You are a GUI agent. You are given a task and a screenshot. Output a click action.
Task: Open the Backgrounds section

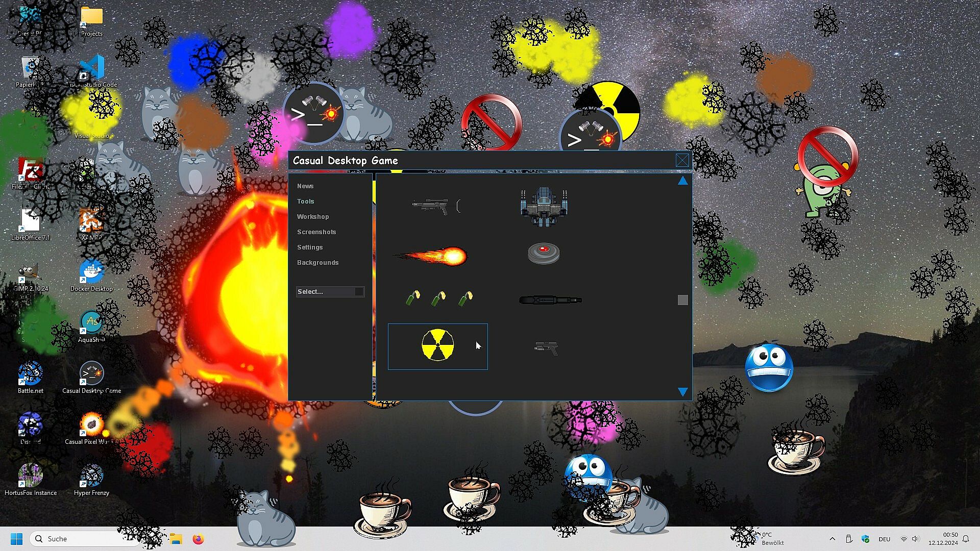click(317, 263)
